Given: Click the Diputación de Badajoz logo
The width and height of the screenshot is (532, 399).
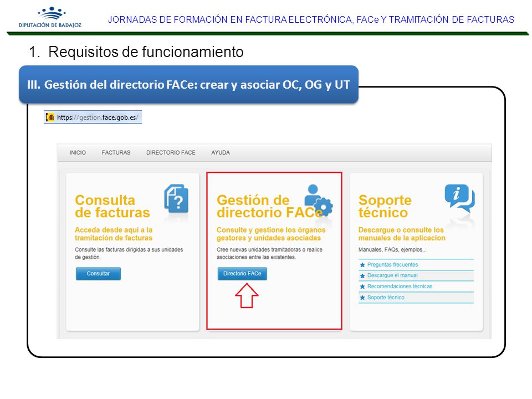Looking at the screenshot, I should point(50,17).
